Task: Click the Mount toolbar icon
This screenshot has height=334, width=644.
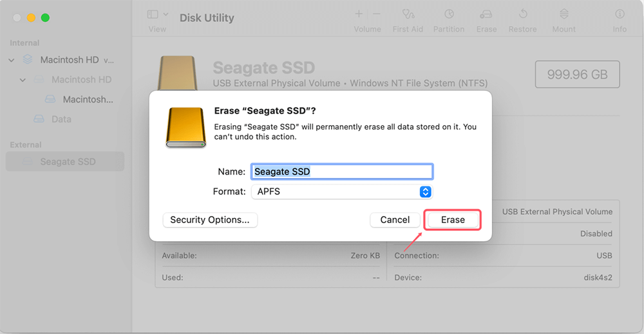Action: pos(563,14)
